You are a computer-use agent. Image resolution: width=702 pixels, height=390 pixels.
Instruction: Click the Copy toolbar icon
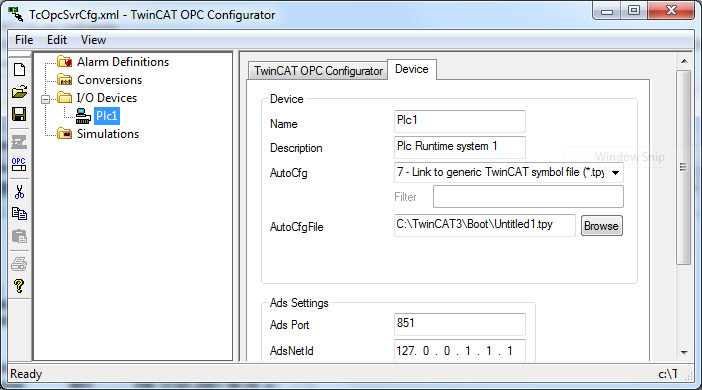pyautogui.click(x=19, y=214)
